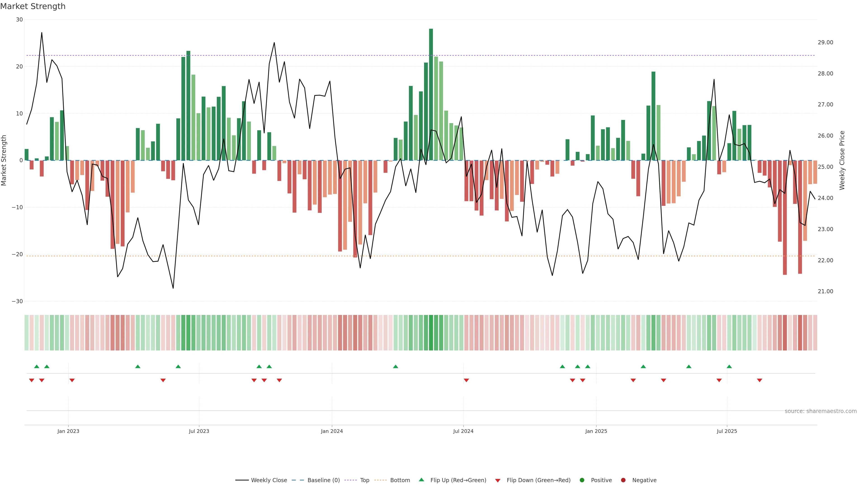868x488 pixels.
Task: Click the last red flip-down triangle marker
Action: (759, 380)
